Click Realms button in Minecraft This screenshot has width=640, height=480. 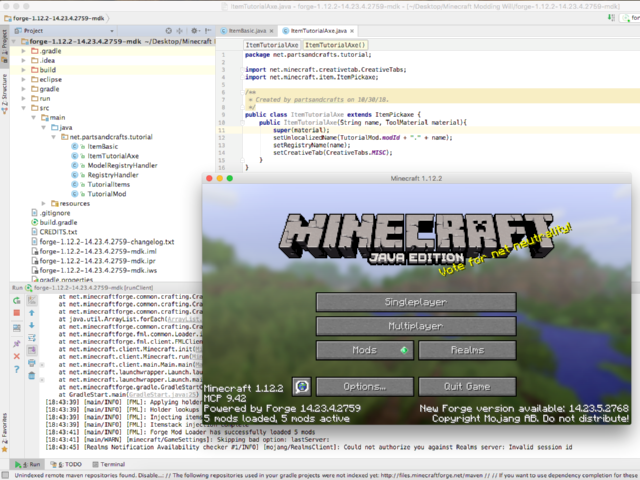[467, 350]
